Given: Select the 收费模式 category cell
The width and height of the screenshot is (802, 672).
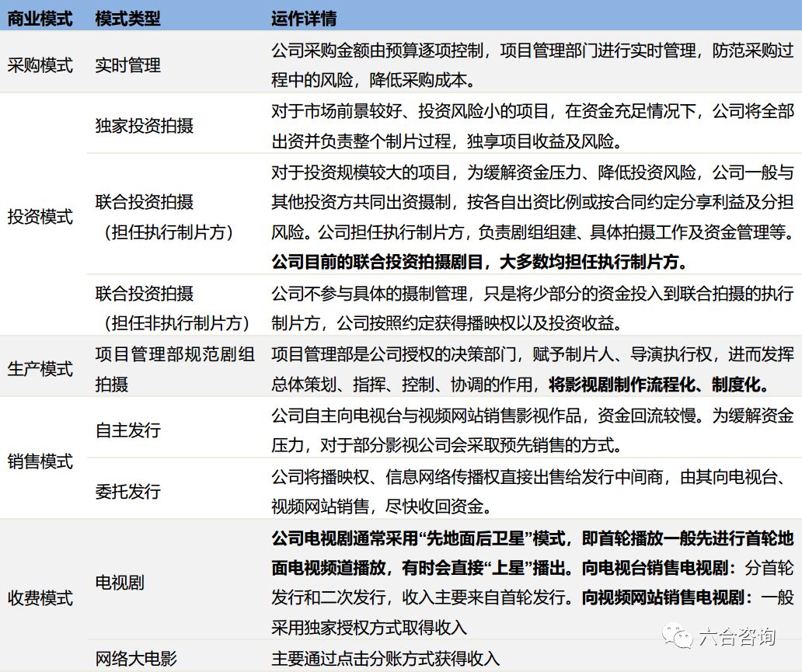Looking at the screenshot, I should click(x=40, y=598).
